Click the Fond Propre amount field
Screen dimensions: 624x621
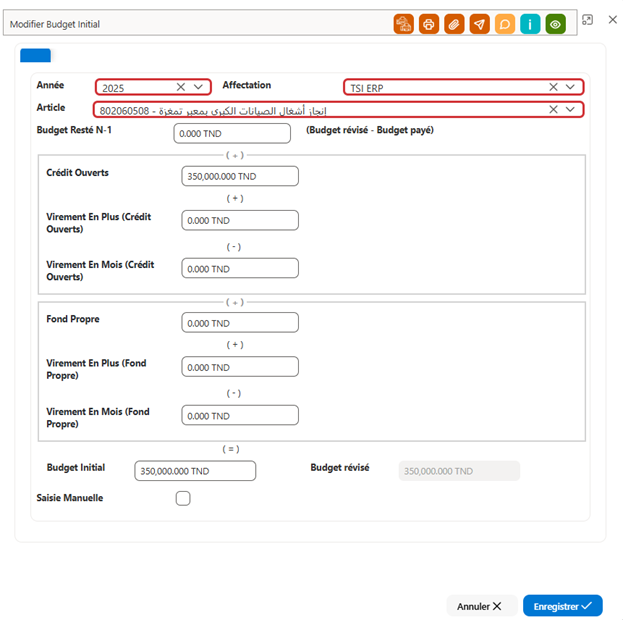pos(240,322)
